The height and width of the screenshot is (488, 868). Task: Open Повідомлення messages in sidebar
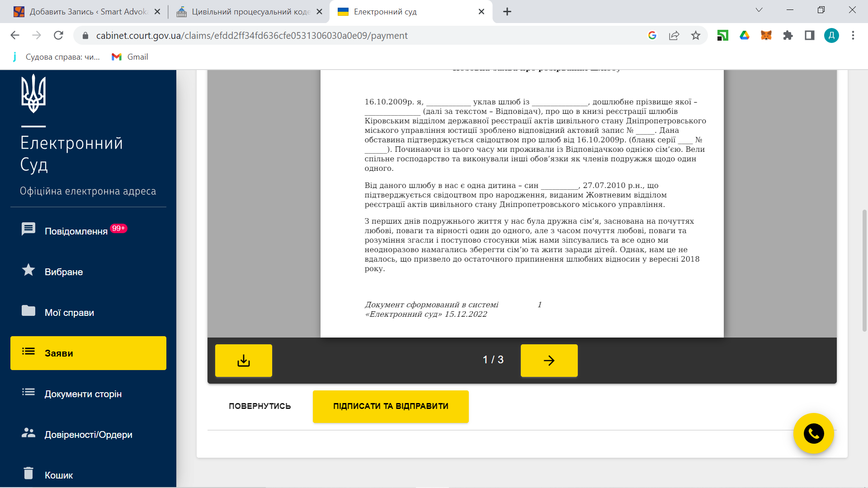76,231
